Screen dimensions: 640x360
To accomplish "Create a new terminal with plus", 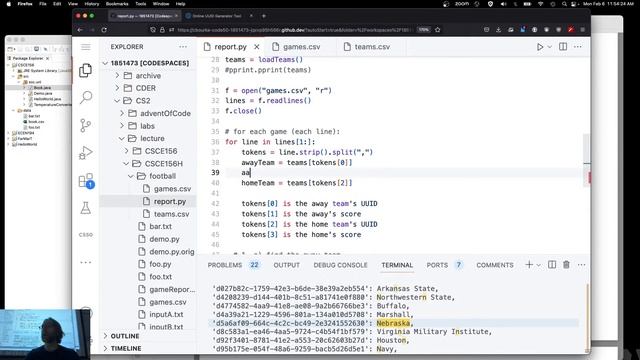I will click(529, 264).
